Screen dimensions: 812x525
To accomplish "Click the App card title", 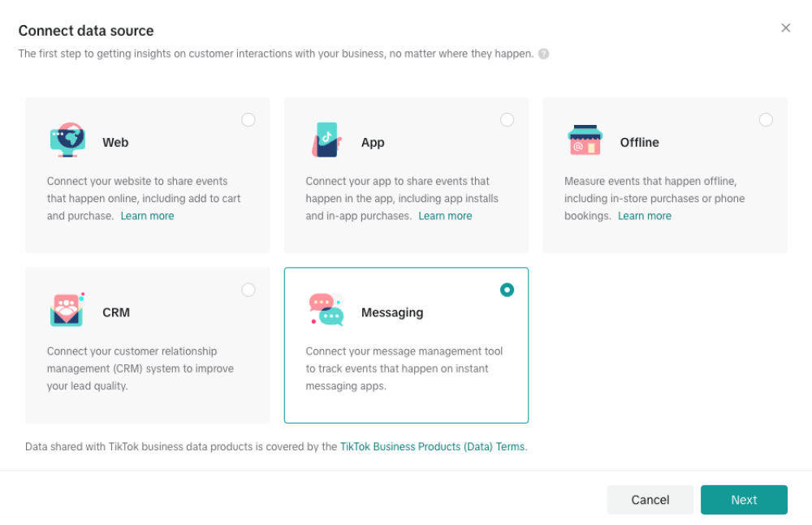I will (x=373, y=142).
